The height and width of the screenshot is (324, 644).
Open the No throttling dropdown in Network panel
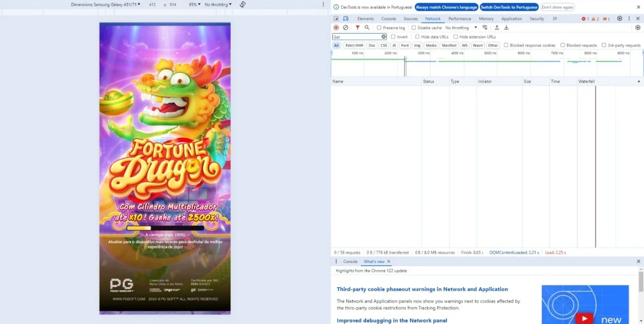pos(461,28)
